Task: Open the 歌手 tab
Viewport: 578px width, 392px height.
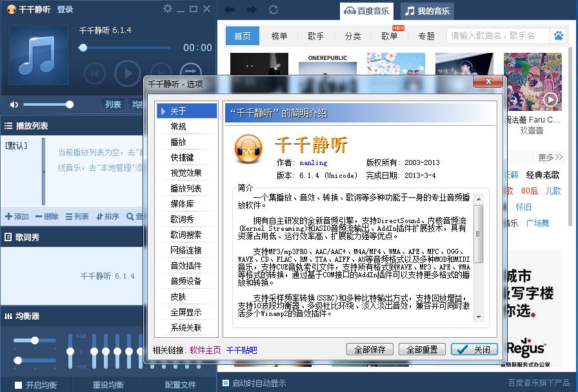Action: tap(316, 35)
